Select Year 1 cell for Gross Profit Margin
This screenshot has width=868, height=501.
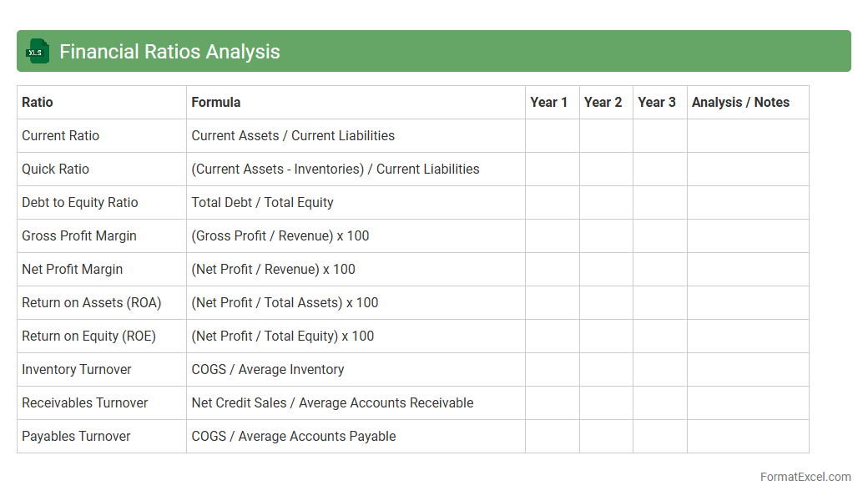click(x=552, y=235)
